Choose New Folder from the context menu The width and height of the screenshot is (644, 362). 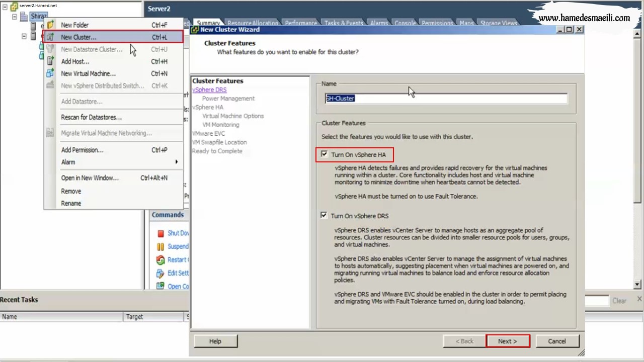tap(114, 25)
